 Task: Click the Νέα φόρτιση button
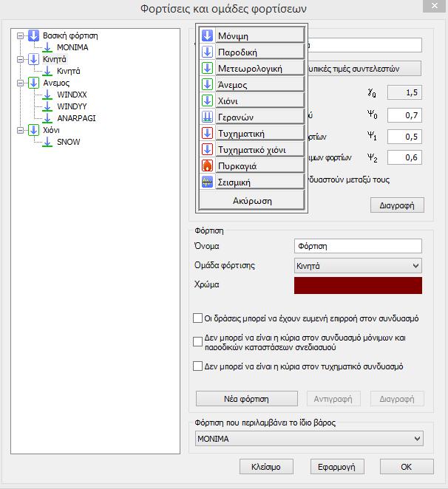247,399
